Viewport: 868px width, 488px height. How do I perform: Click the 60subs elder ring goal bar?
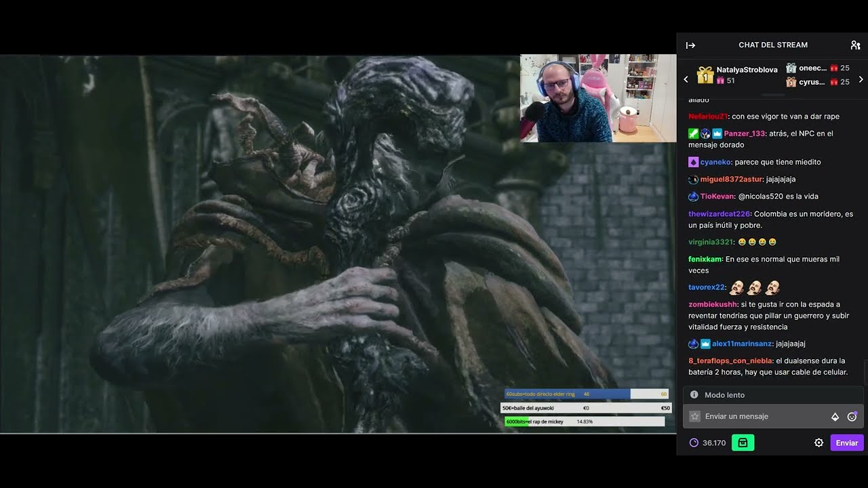point(586,394)
